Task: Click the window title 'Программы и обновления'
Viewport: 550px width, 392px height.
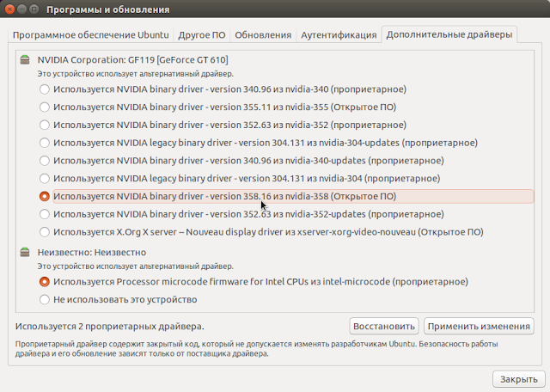Action: click(108, 9)
